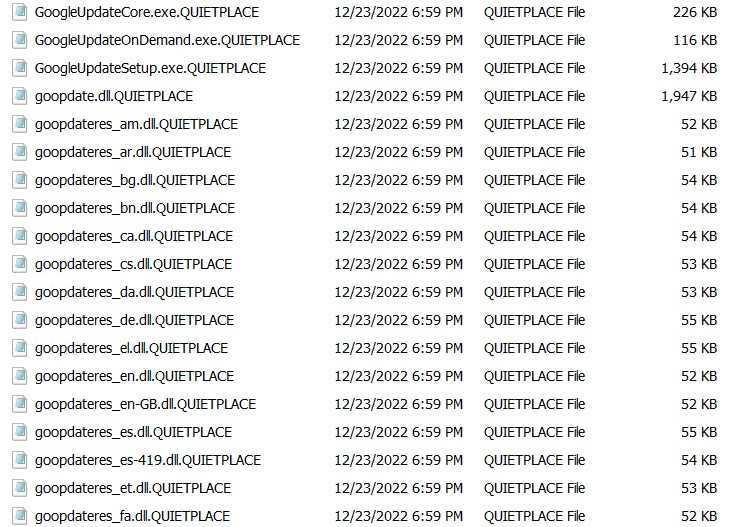Select file name goopdateres_fa.dll.QUIETPLACE
The image size is (741, 527).
click(132, 516)
